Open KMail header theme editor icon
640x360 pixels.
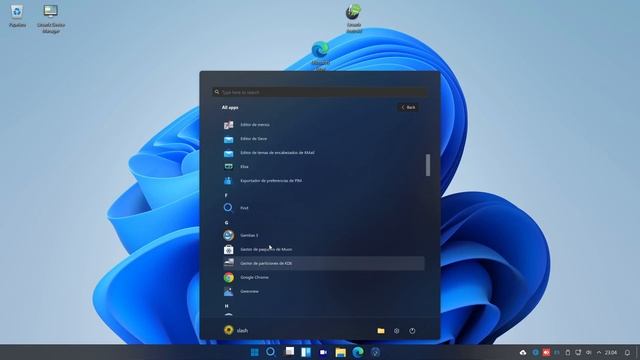click(x=229, y=153)
